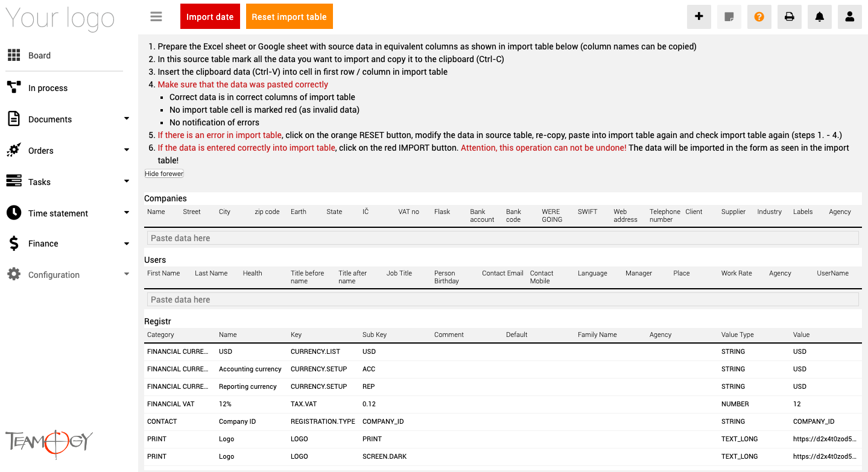This screenshot has width=868, height=472.
Task: Click the Your logo header
Action: click(x=60, y=18)
